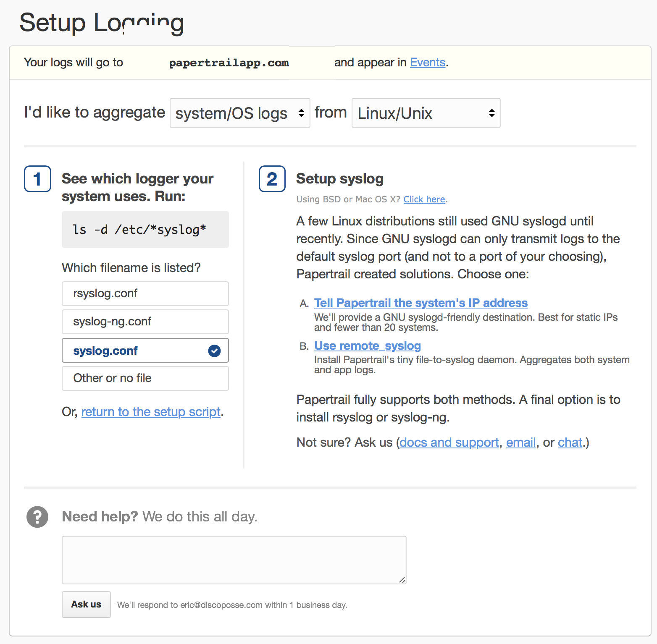Open the docs and support link

click(x=449, y=442)
